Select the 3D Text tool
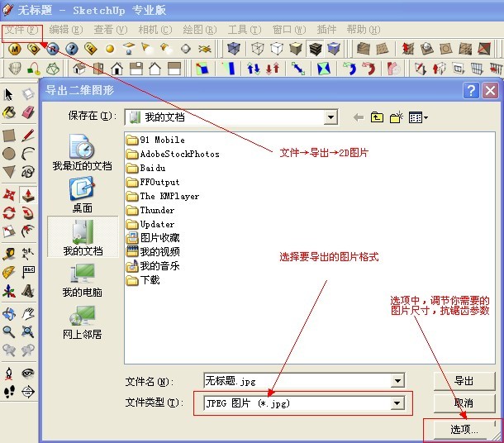 [x=28, y=291]
